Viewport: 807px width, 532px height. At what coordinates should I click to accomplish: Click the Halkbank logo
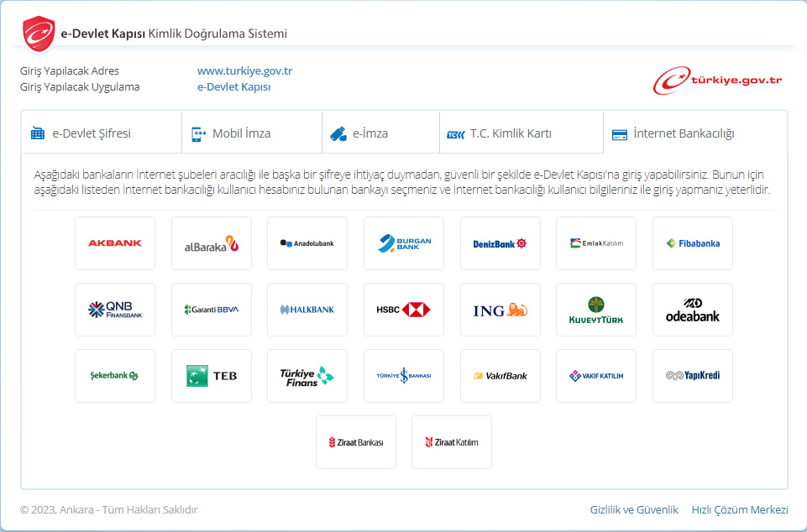(x=307, y=310)
